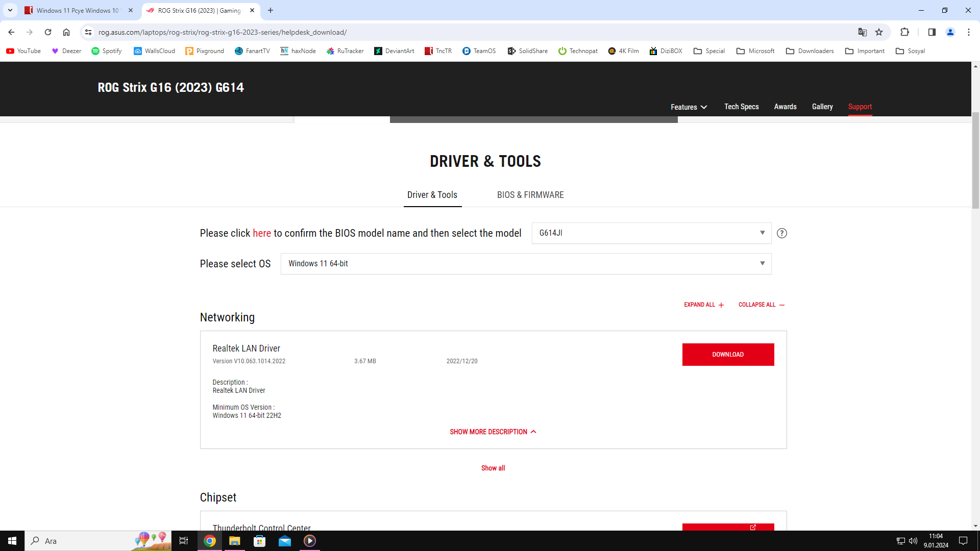Click the Windows Start button
Viewport: 980px width, 551px height.
click(12, 541)
